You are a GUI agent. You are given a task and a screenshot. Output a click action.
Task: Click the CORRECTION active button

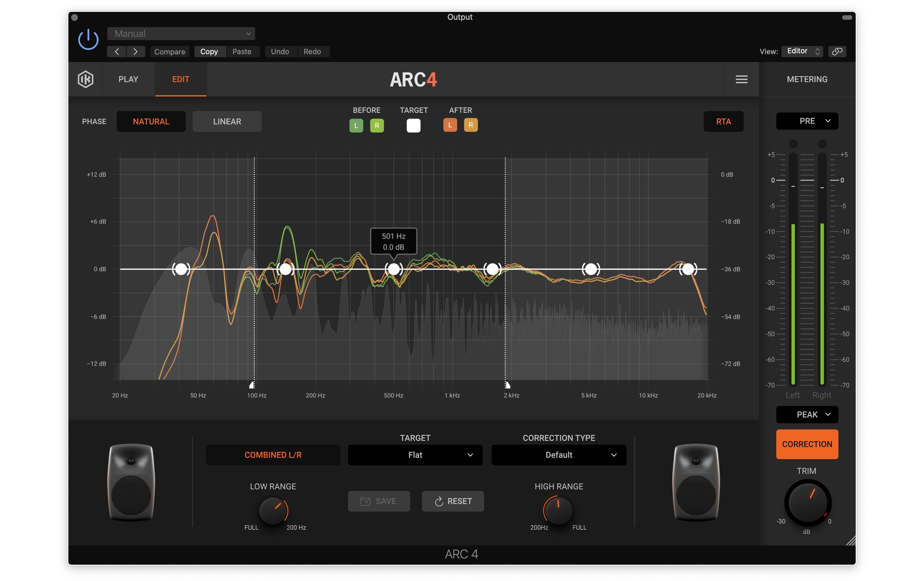[x=807, y=444]
